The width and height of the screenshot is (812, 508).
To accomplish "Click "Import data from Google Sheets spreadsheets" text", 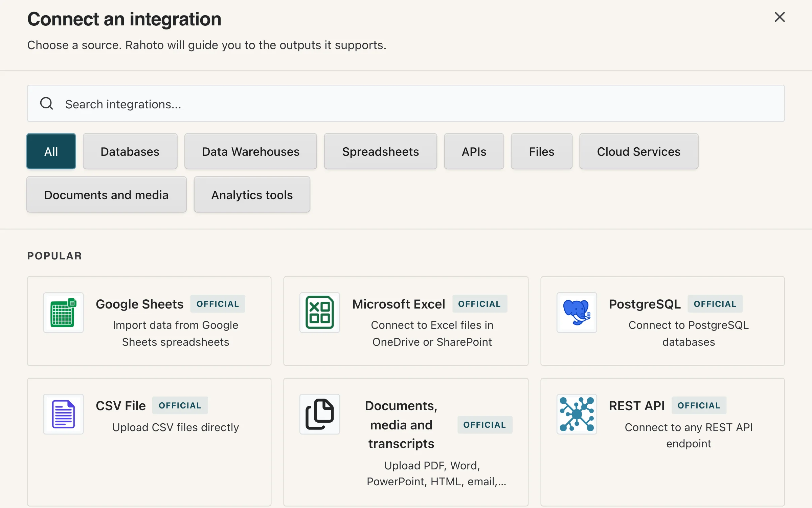I will (x=176, y=333).
